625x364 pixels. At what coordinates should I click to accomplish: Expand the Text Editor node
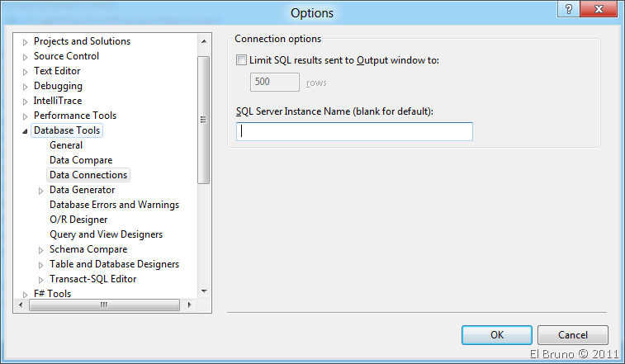25,72
